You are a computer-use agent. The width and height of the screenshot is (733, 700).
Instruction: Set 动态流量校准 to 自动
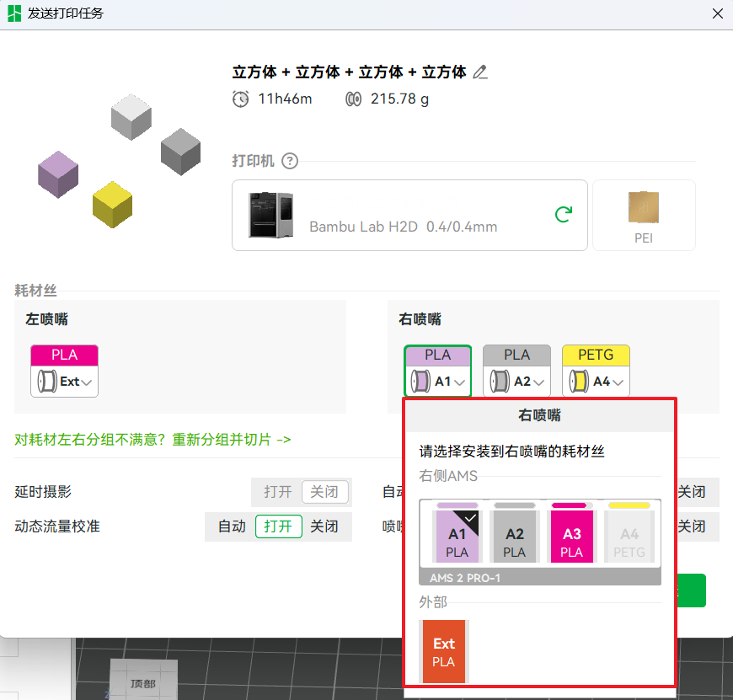tap(232, 526)
